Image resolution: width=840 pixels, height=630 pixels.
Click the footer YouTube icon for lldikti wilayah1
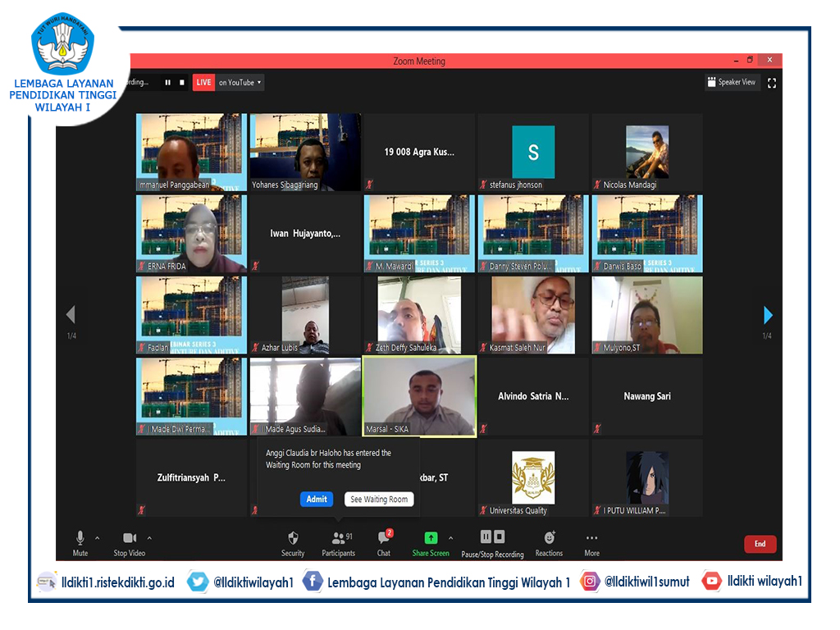712,581
